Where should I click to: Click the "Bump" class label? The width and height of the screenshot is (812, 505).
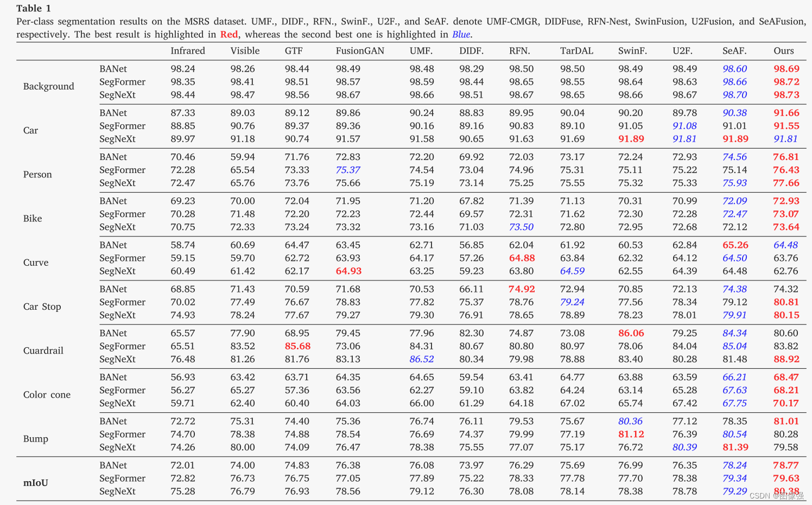36,439
